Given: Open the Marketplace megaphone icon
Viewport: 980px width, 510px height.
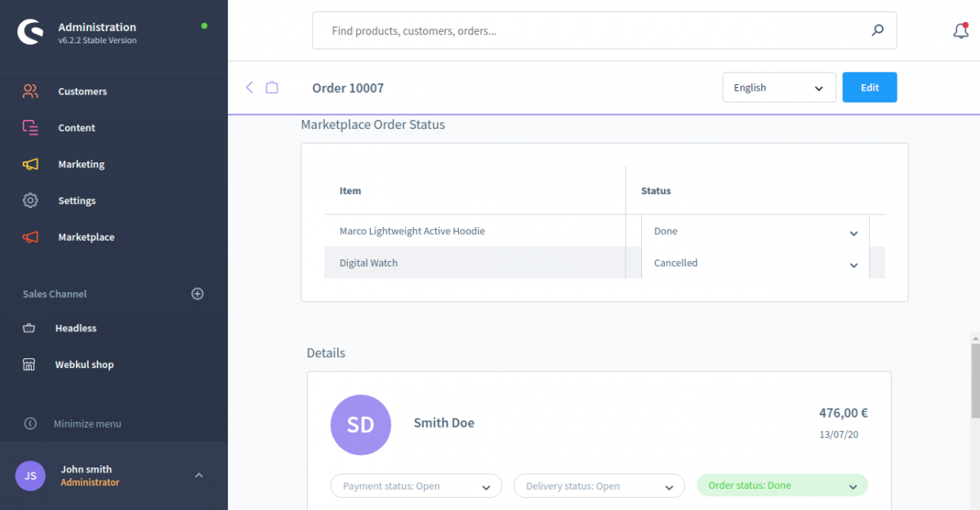Looking at the screenshot, I should point(30,237).
